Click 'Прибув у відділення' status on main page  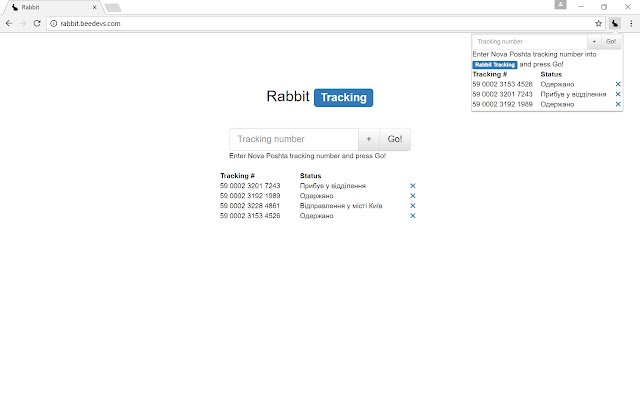pos(333,186)
